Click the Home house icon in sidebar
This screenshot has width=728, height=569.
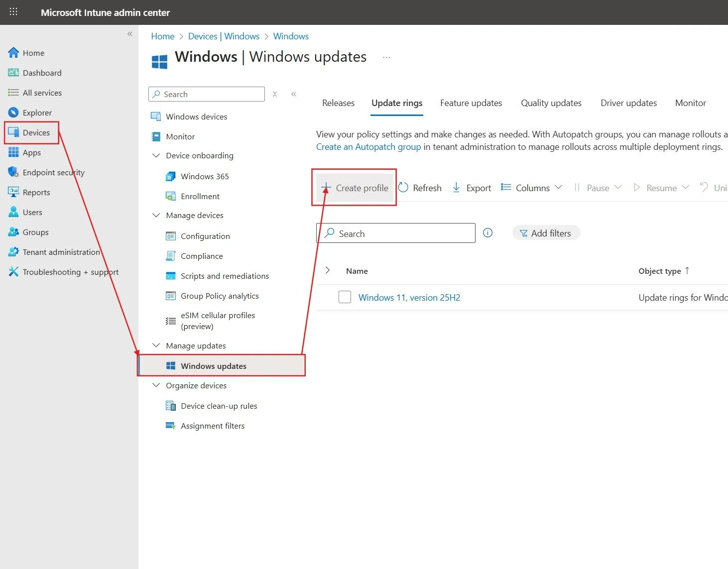click(x=13, y=53)
